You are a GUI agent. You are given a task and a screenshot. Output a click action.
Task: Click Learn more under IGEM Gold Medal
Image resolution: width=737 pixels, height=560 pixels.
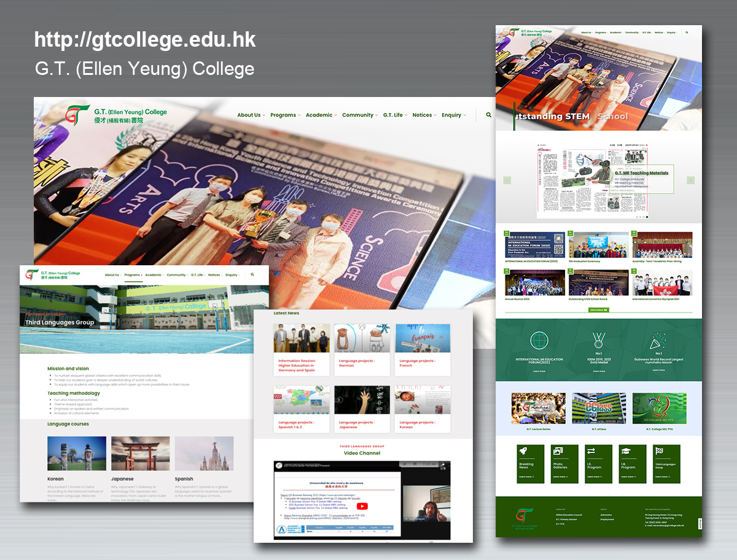[x=598, y=371]
